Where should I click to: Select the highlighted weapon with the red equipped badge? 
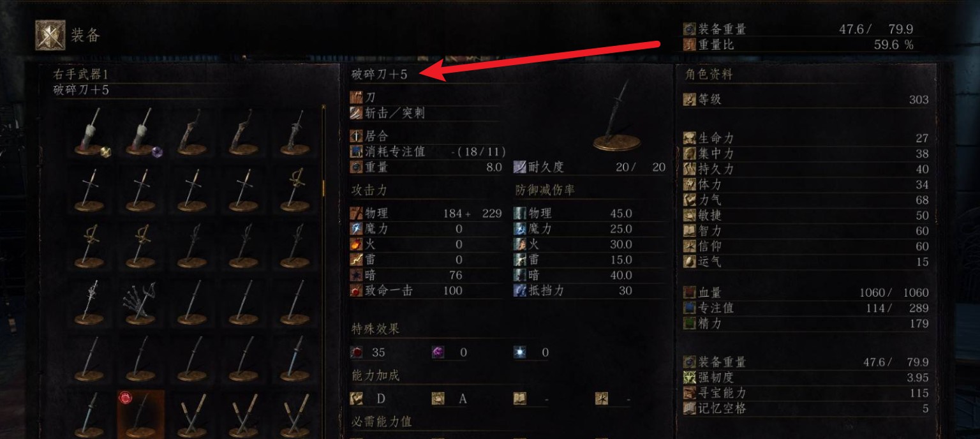pos(141,413)
